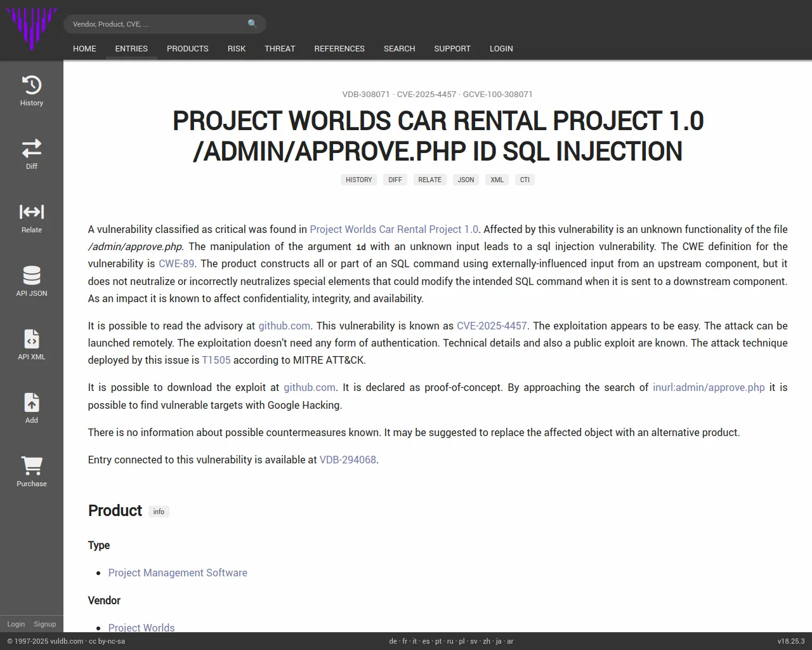Open the ENTRIES menu

point(131,48)
